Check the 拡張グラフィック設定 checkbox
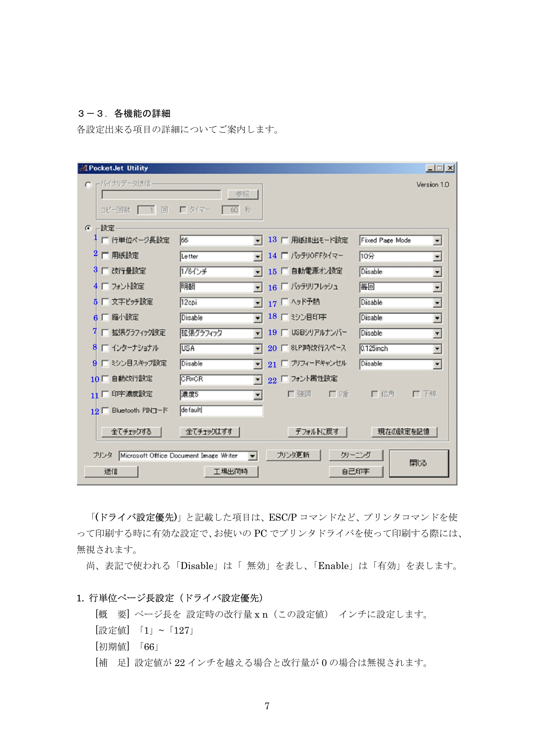Screen dimensions: 534x756 [105, 333]
